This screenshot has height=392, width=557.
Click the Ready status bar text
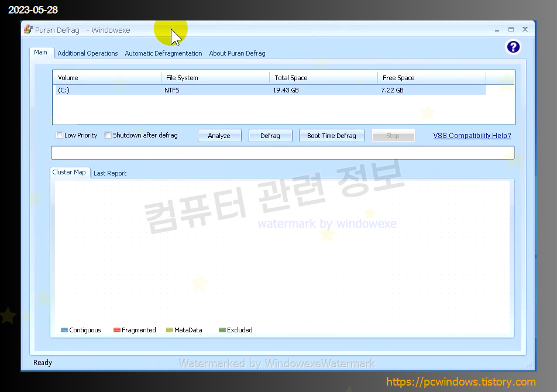coord(43,363)
